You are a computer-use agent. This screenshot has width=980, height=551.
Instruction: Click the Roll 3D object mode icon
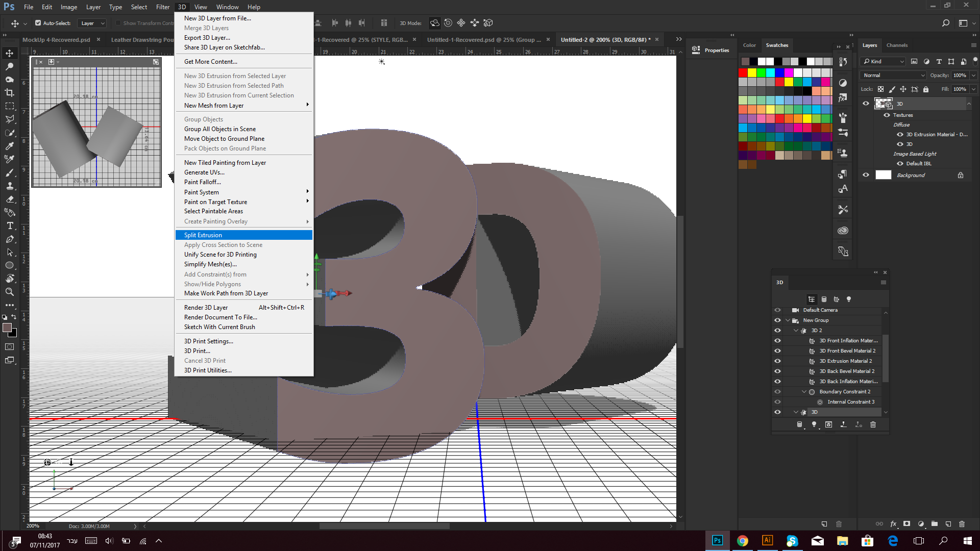pos(448,23)
